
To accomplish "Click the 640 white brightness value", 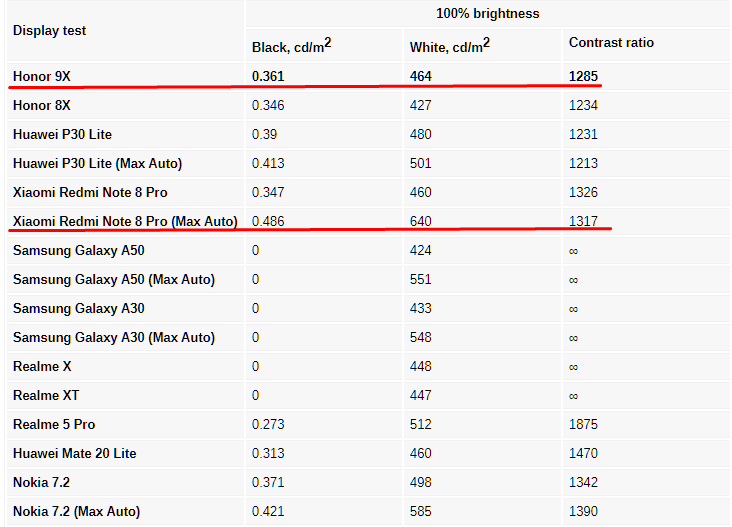I will click(420, 221).
